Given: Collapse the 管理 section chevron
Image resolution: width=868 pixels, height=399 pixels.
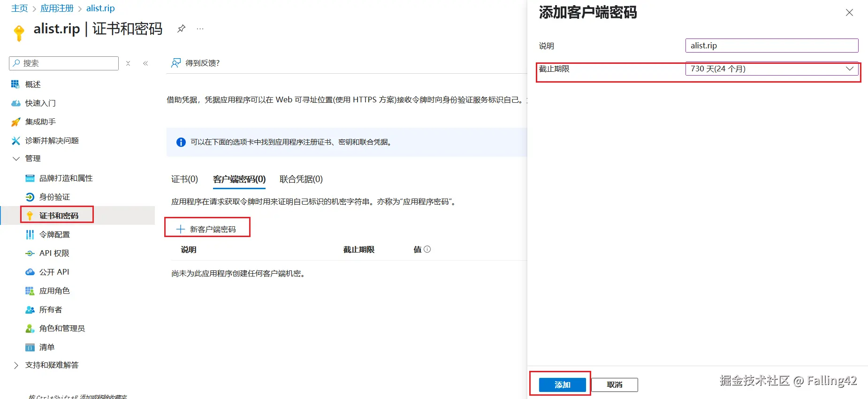Looking at the screenshot, I should click(16, 159).
